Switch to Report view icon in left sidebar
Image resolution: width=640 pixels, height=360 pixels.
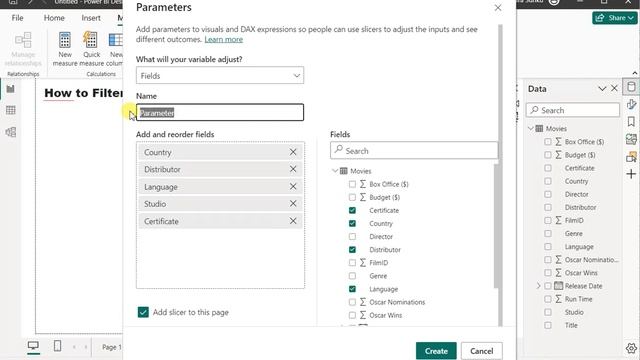11,89
